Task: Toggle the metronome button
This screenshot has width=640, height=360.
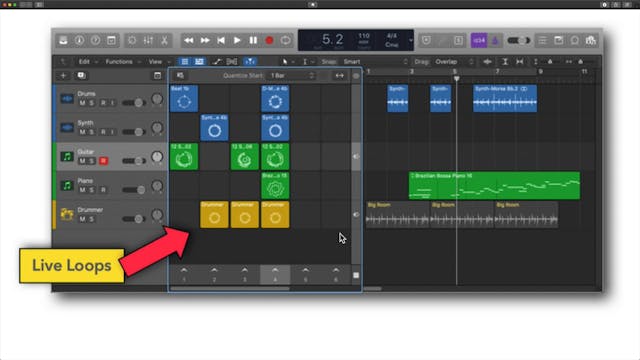Action: pos(495,40)
